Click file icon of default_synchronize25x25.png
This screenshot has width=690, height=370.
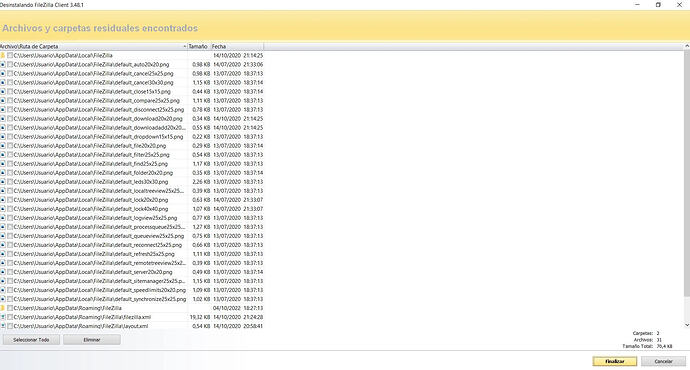[x=3, y=299]
